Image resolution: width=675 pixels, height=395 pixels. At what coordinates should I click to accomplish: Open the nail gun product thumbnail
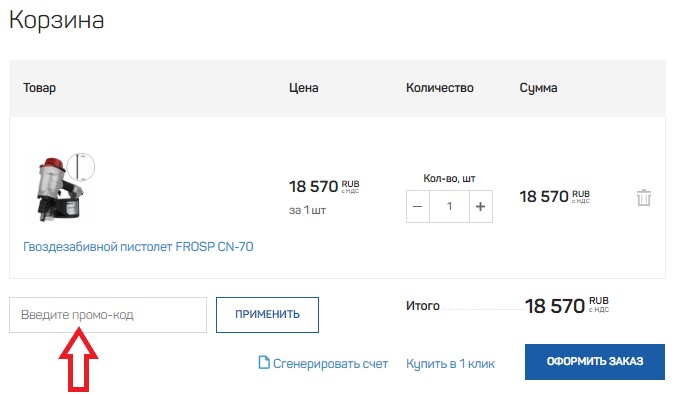pyautogui.click(x=64, y=188)
